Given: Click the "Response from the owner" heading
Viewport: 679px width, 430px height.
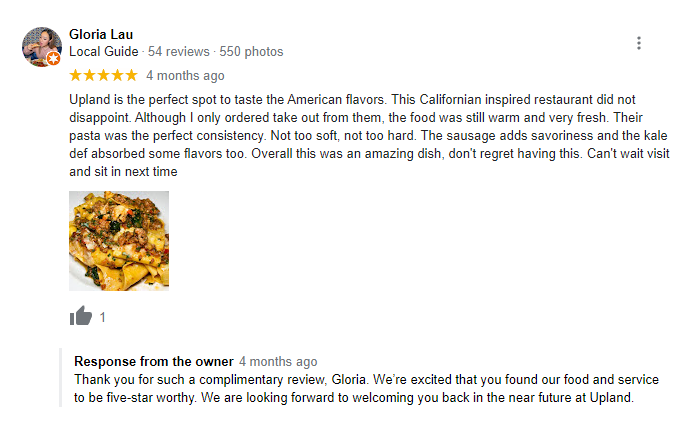Looking at the screenshot, I should click(x=154, y=361).
